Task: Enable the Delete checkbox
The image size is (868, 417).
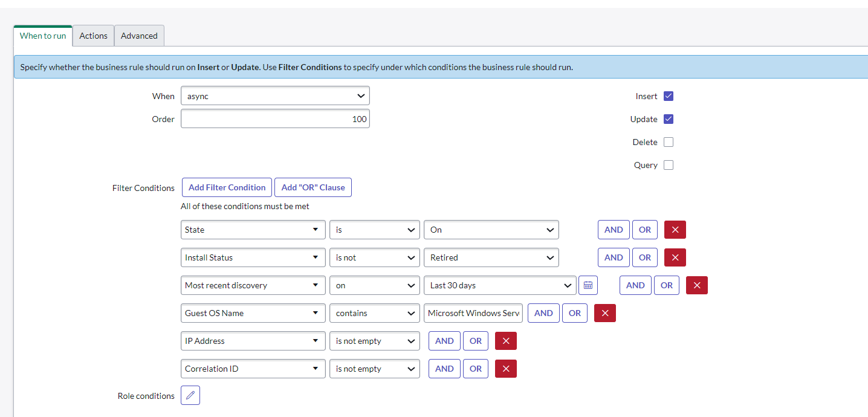Action: (x=668, y=141)
